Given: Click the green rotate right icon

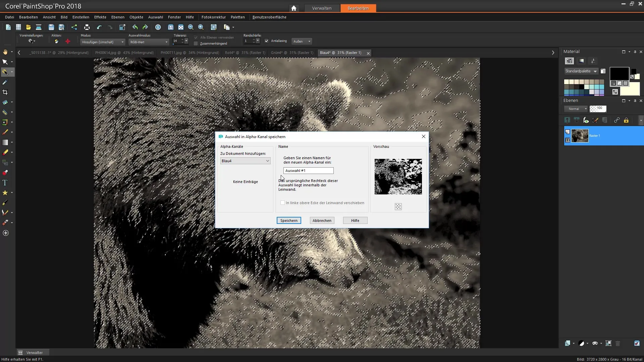Looking at the screenshot, I should [145, 27].
